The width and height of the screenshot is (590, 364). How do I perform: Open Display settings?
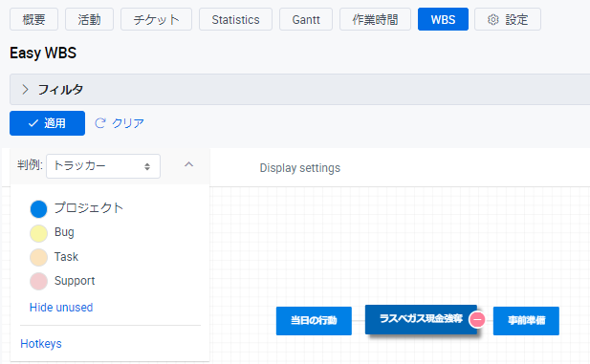(300, 168)
